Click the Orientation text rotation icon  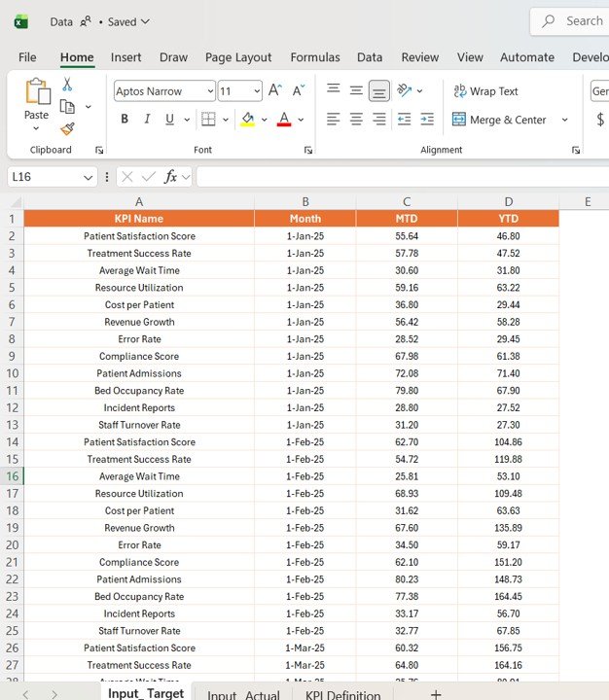405,90
